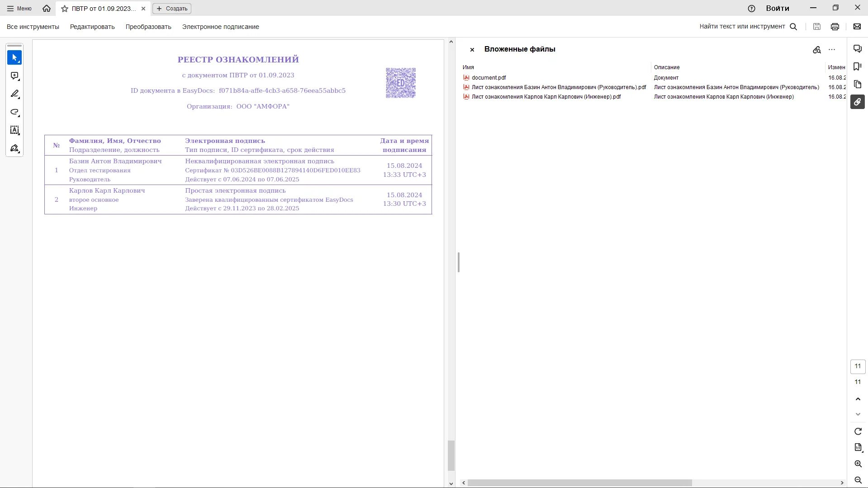Activate the text box tool
The image size is (868, 488).
pyautogui.click(x=14, y=130)
